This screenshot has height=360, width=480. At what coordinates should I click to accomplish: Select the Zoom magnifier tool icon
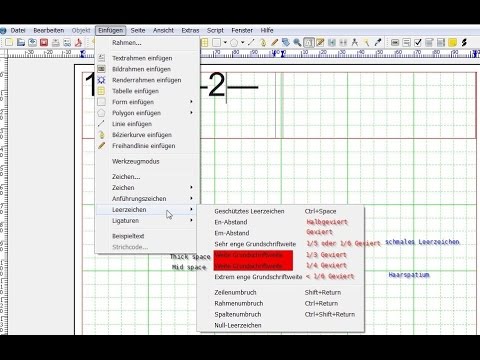297,42
